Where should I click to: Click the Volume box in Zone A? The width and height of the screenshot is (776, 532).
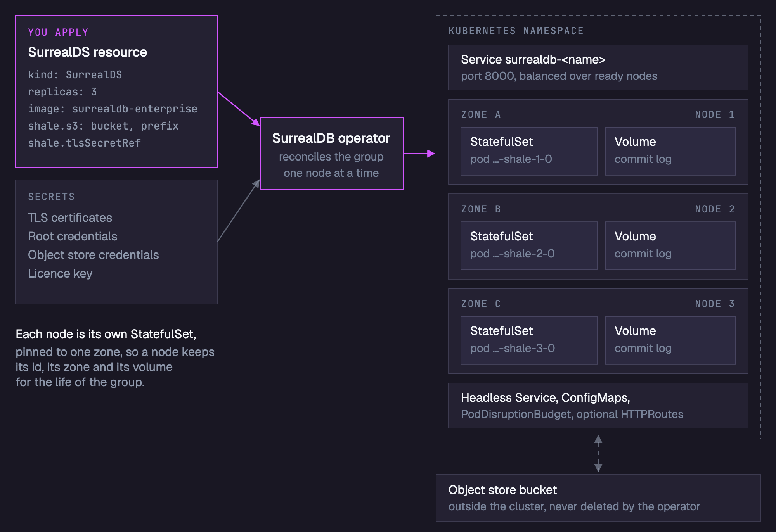click(x=670, y=151)
